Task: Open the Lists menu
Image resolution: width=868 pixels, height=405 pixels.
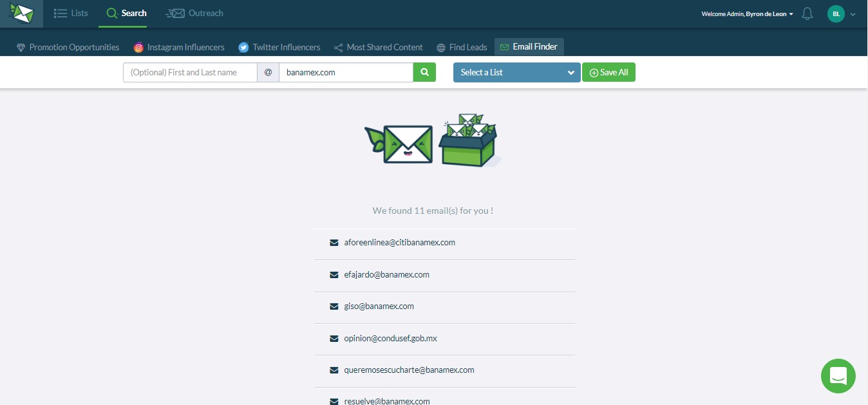Action: pyautogui.click(x=71, y=13)
